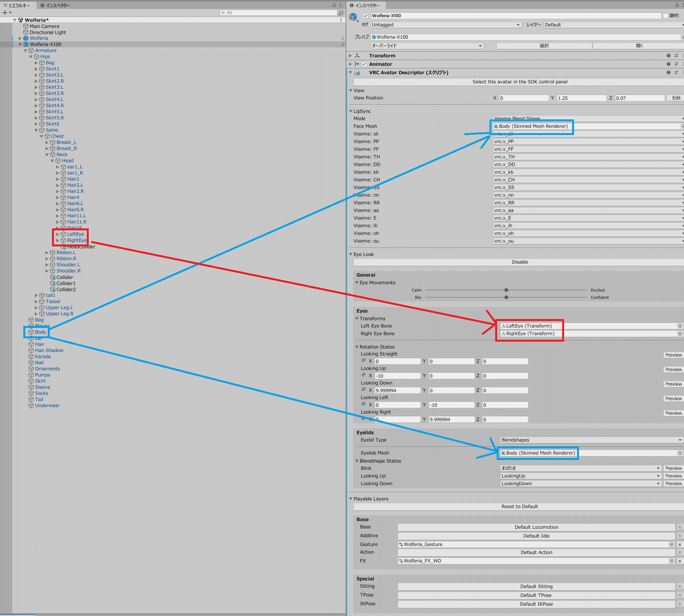The image size is (684, 616).
Task: Open object picker for Eyelids Mesh
Action: (x=680, y=453)
